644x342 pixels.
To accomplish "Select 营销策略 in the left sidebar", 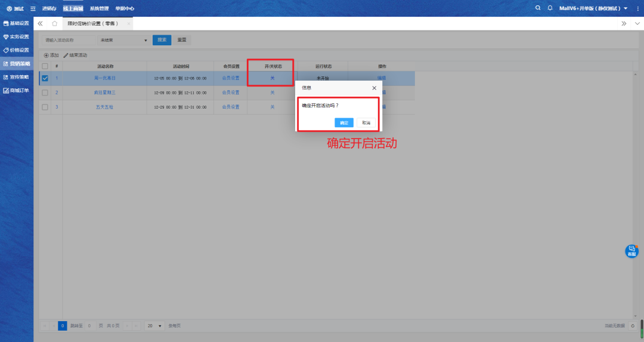I will pos(16,63).
